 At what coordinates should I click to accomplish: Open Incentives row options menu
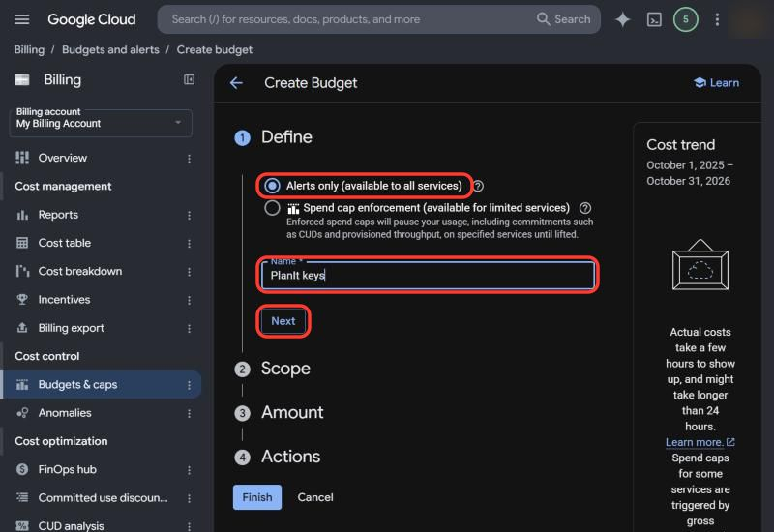189,300
